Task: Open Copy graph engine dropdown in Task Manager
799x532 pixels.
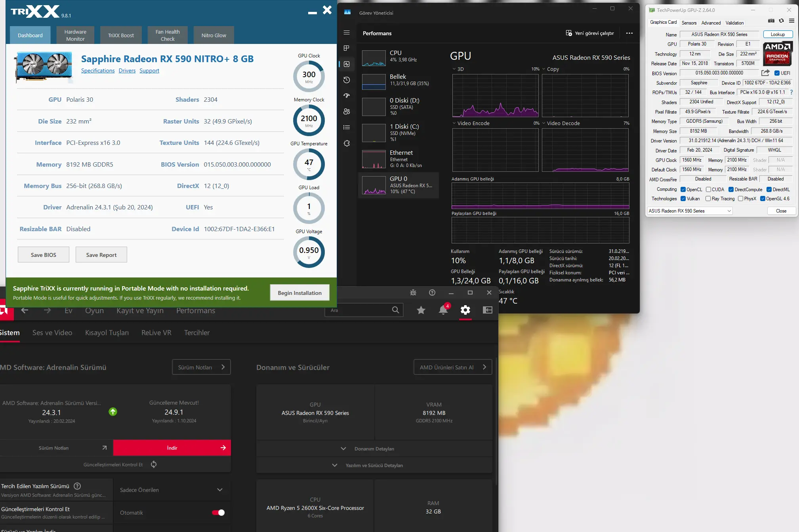Action: (x=544, y=69)
